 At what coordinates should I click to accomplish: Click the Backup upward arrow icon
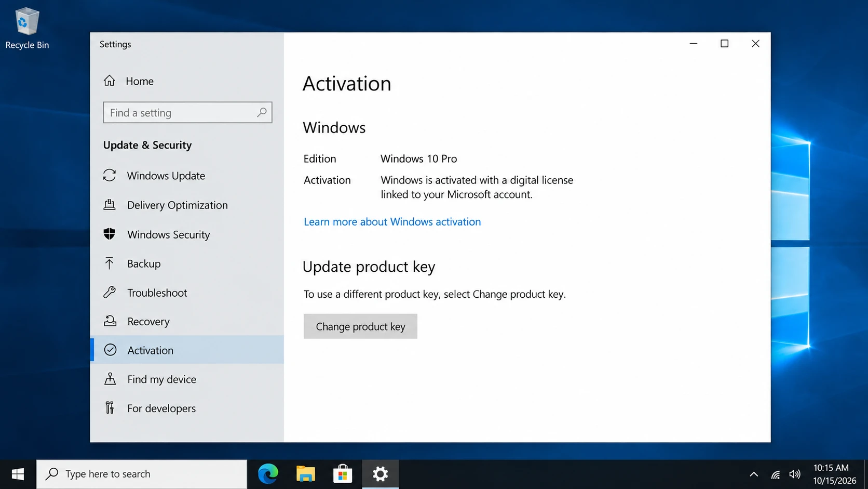110,263
